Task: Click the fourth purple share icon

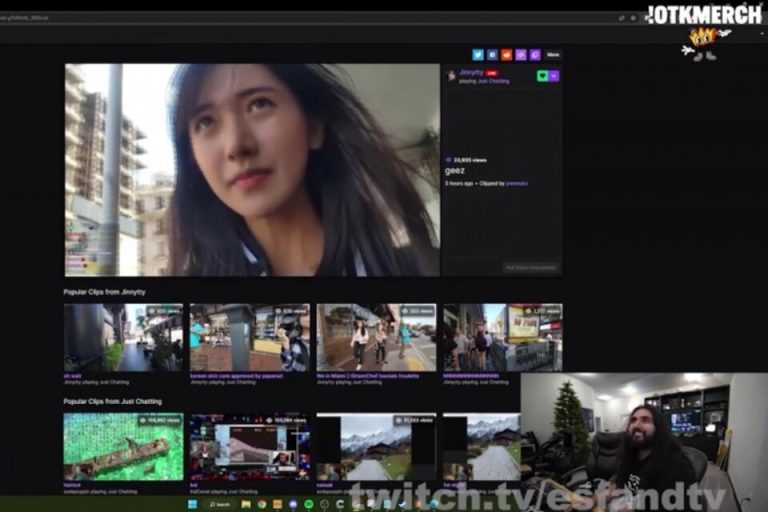Action: click(x=520, y=54)
